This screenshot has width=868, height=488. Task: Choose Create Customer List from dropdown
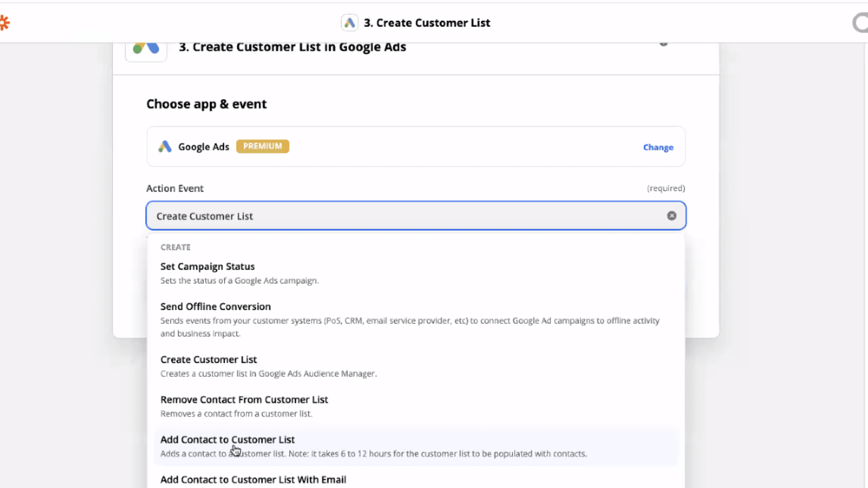pyautogui.click(x=416, y=366)
